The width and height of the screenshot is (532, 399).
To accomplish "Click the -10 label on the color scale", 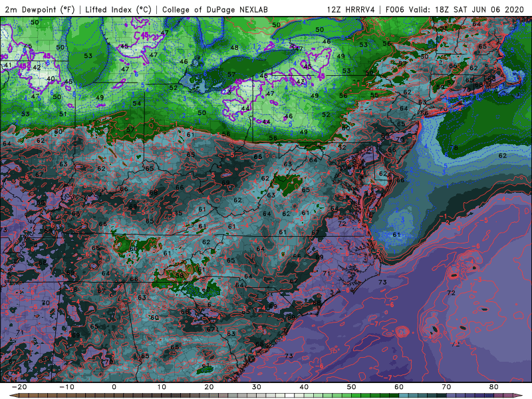I will [x=66, y=387].
